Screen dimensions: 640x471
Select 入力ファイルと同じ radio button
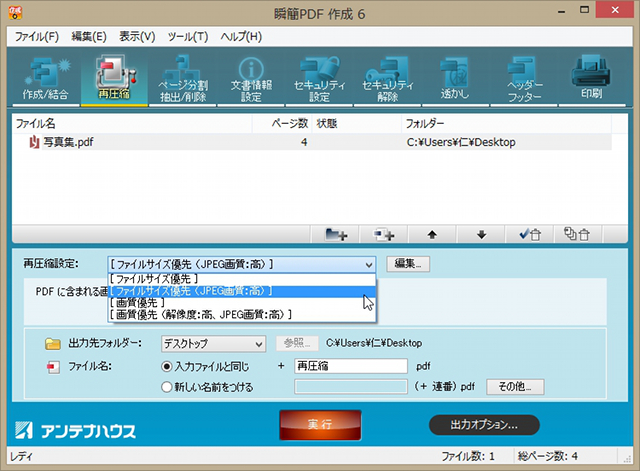[167, 366]
